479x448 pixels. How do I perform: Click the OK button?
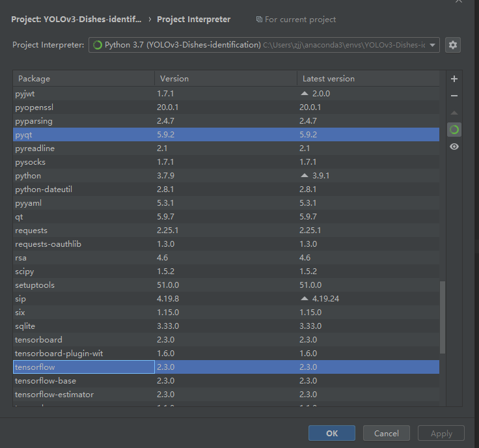(x=332, y=433)
